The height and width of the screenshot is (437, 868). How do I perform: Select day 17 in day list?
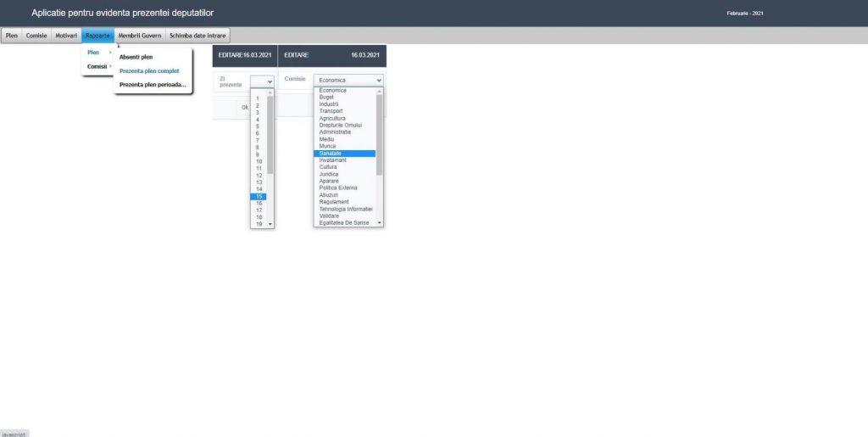tap(259, 210)
